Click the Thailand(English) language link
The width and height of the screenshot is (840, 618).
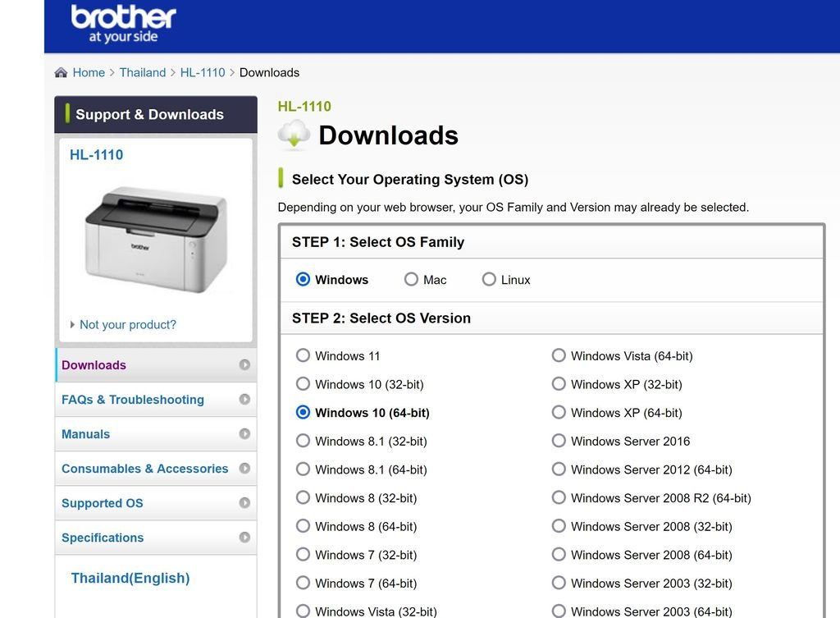point(130,578)
